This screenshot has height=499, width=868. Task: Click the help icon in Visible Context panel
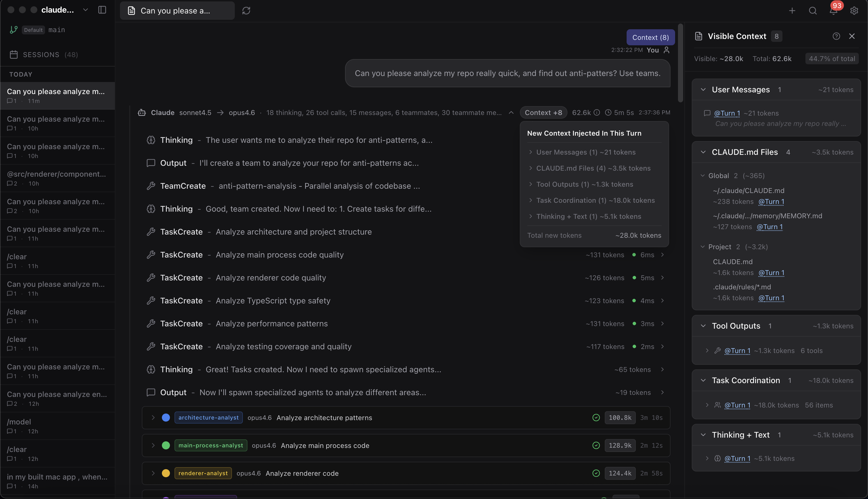[836, 36]
